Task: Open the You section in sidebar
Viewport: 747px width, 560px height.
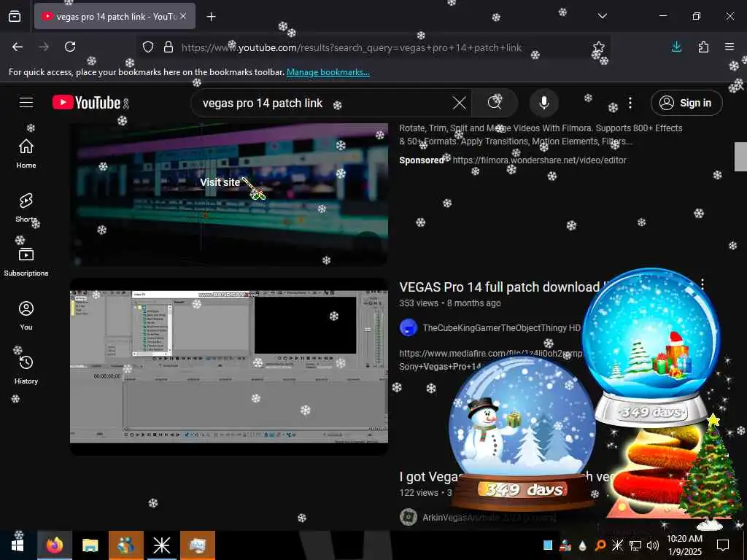Action: [x=26, y=315]
